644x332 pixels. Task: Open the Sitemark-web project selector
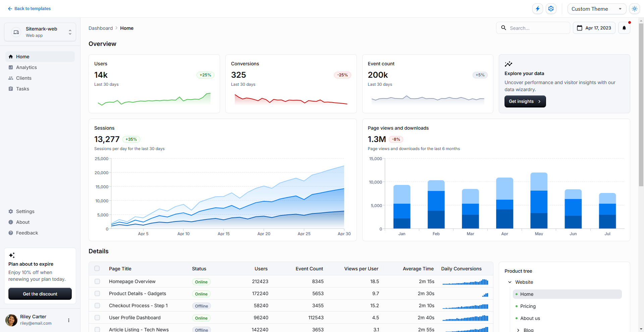[40, 32]
